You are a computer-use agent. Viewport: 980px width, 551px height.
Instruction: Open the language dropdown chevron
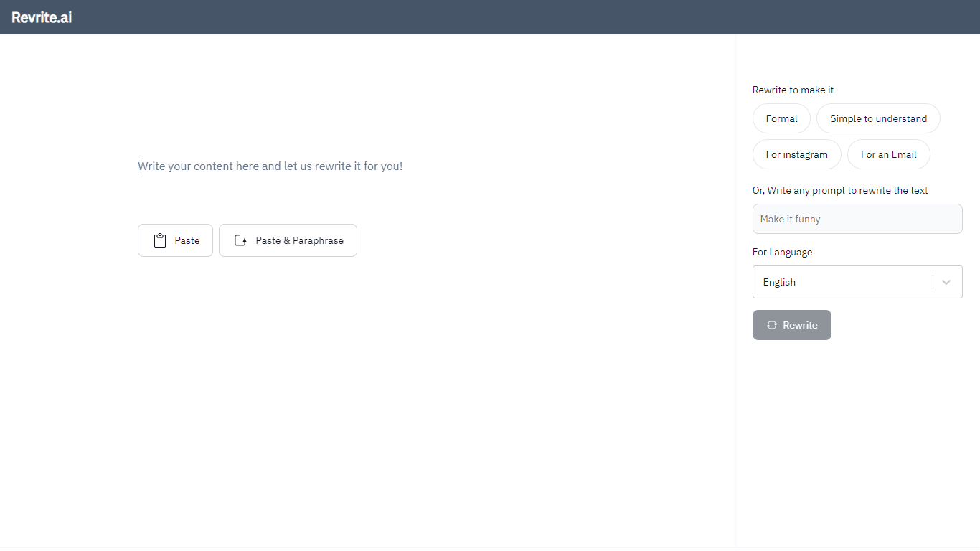point(946,282)
